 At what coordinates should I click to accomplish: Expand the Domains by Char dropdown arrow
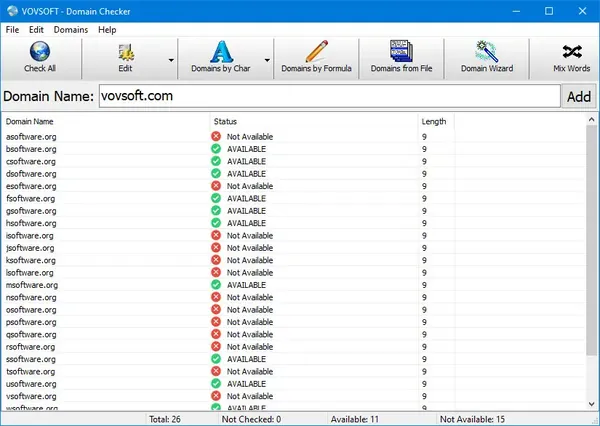[x=267, y=60]
